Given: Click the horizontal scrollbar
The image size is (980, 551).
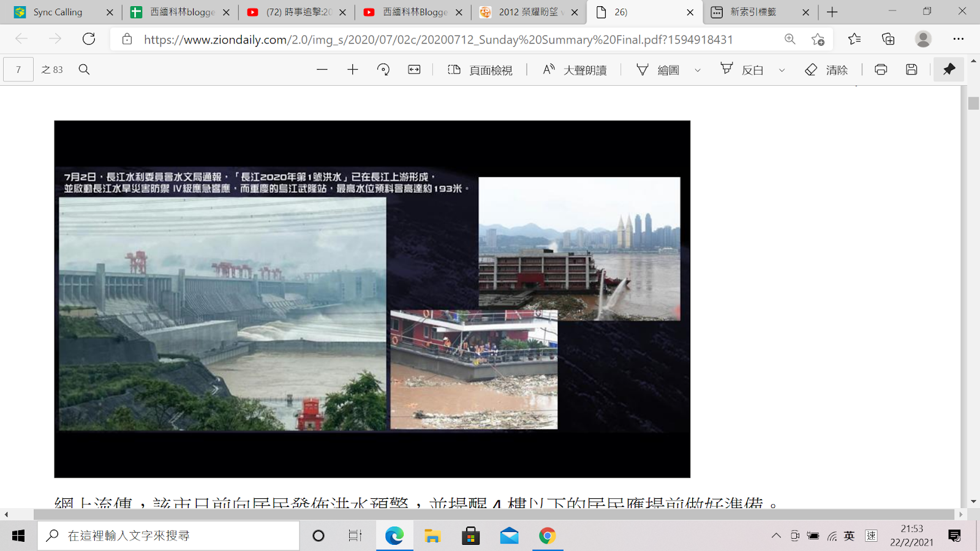Looking at the screenshot, I should (494, 514).
